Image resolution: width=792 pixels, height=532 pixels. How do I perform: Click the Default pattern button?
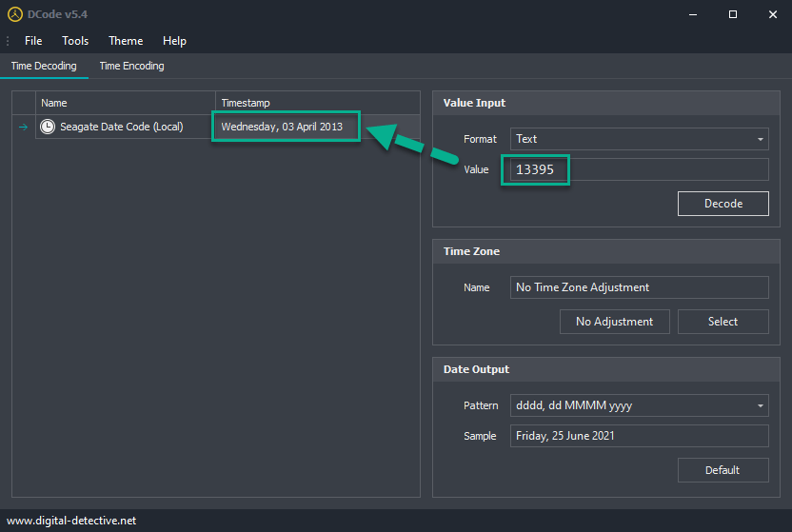(723, 470)
